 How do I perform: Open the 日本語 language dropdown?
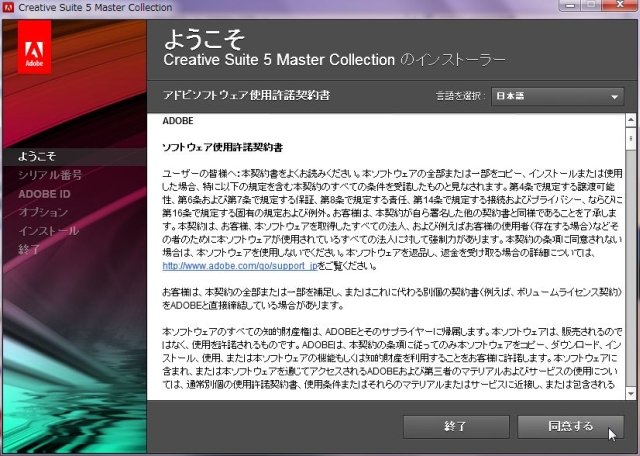(x=557, y=97)
